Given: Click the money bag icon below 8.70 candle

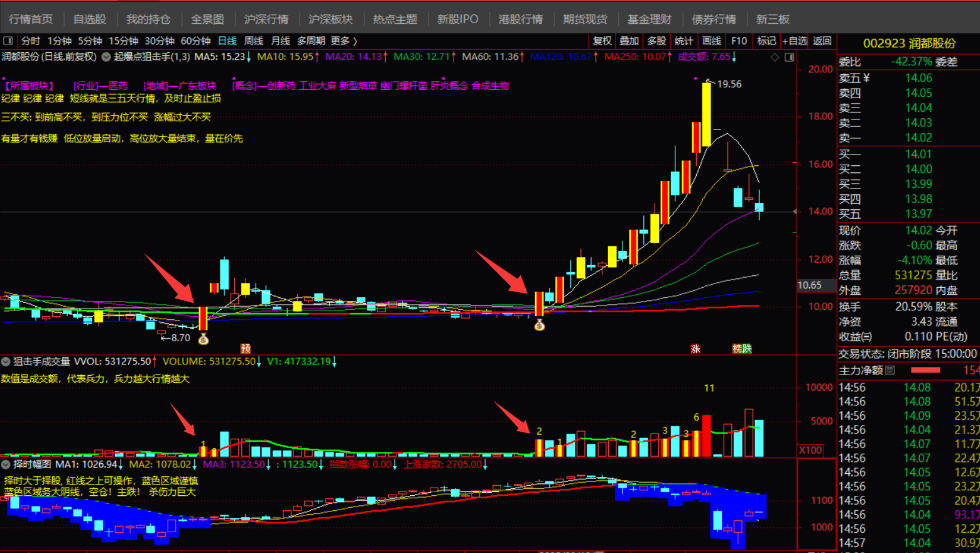Looking at the screenshot, I should point(203,339).
